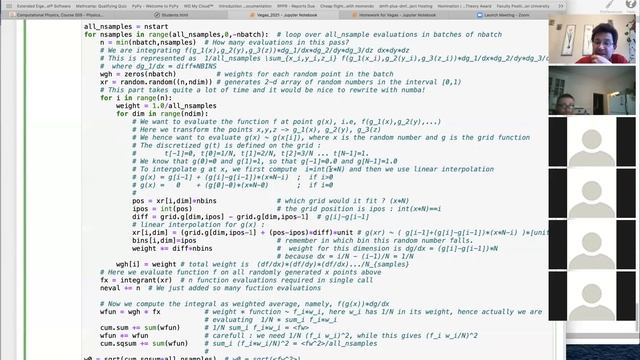Open the 'Extended Eige...' bookmark

44,6
